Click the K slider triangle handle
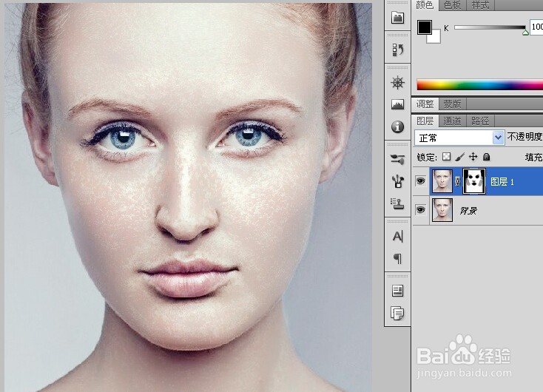The height and width of the screenshot is (392, 543). click(x=525, y=33)
